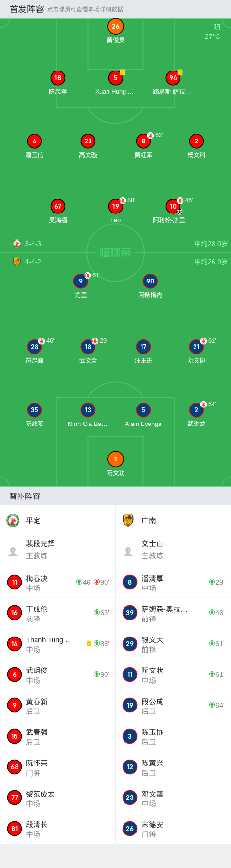Open goalkeeper number 26 黄俊灵 player badge

tap(115, 26)
